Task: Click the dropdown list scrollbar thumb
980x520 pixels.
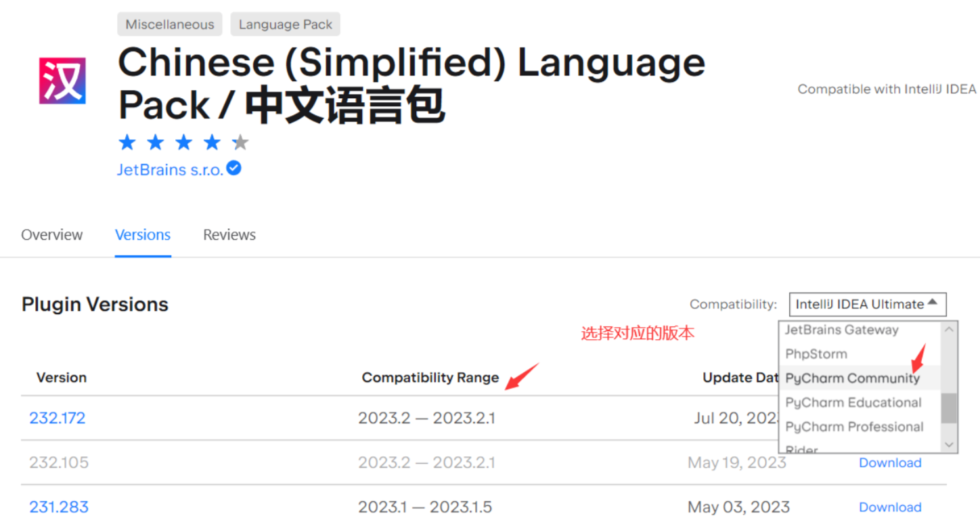Action: (x=949, y=408)
